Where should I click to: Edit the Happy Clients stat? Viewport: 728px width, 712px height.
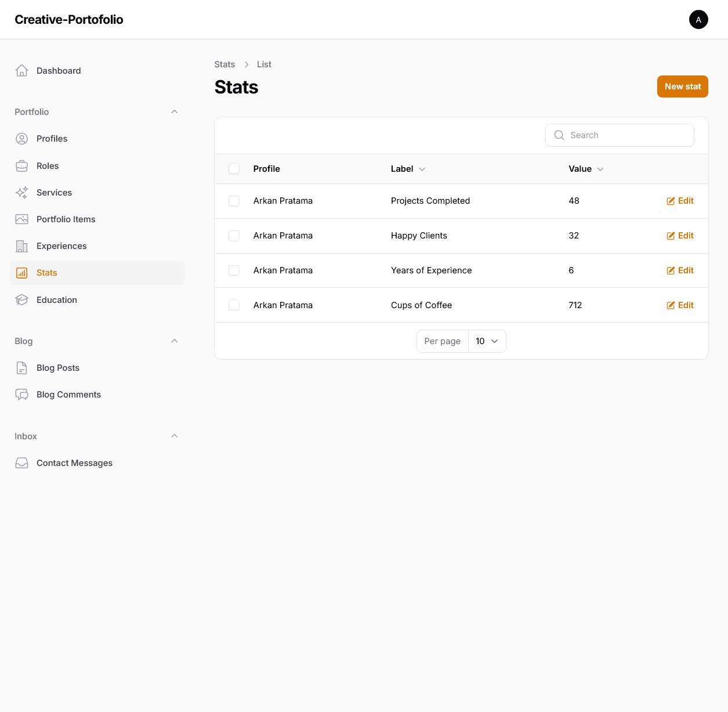pyautogui.click(x=680, y=236)
